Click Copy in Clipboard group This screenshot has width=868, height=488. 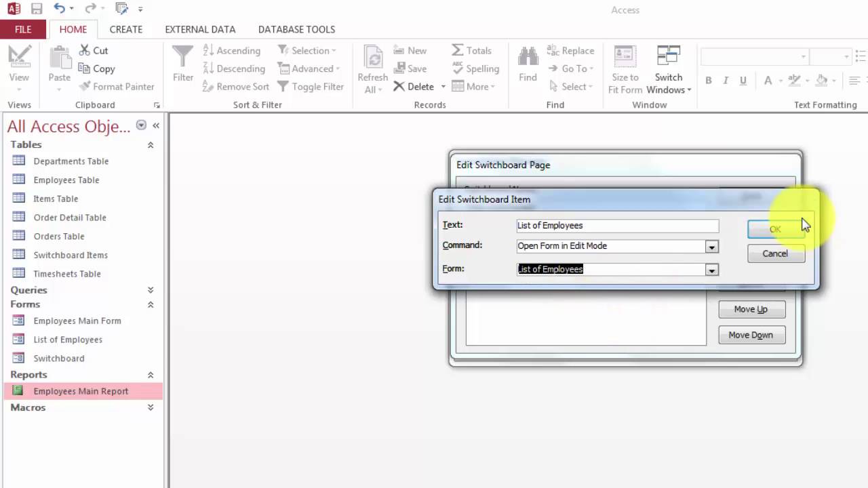coord(97,68)
